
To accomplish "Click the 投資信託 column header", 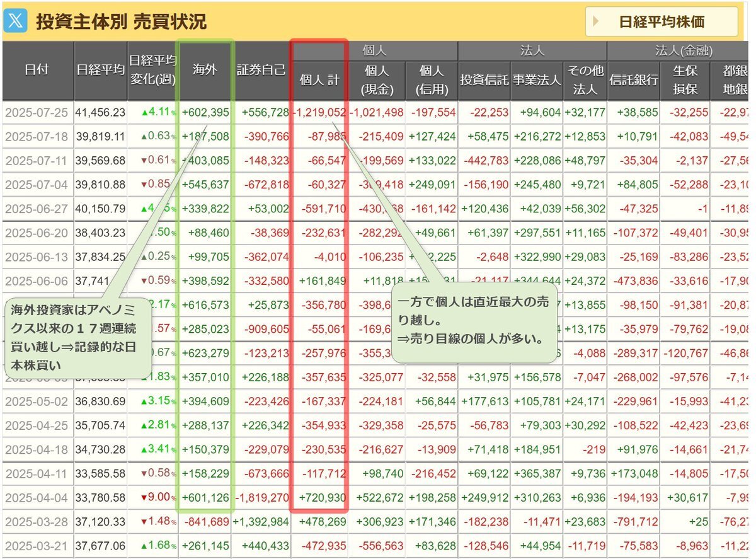I will tap(483, 81).
